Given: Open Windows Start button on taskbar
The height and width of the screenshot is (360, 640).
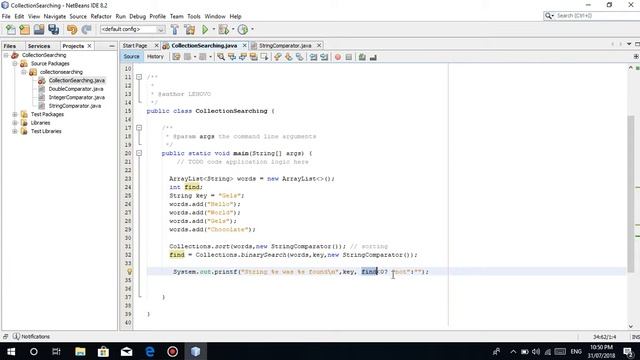Looking at the screenshot, I should coord(11,351).
